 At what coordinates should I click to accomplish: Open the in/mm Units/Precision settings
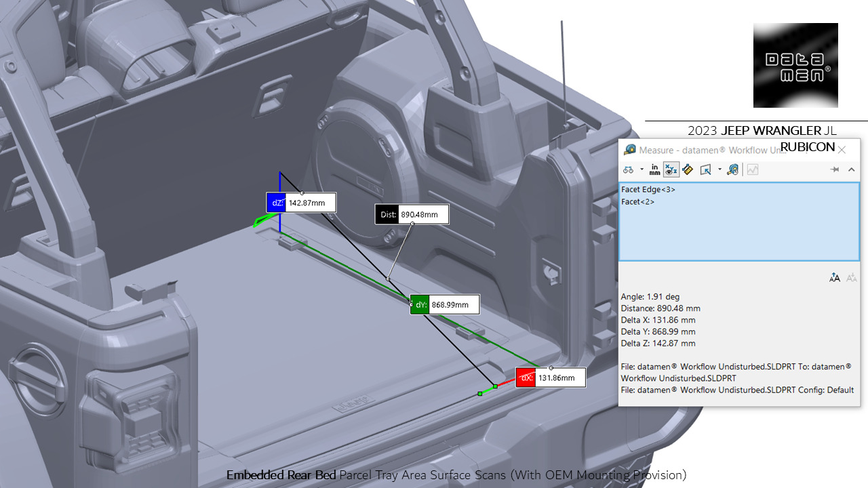(x=654, y=169)
